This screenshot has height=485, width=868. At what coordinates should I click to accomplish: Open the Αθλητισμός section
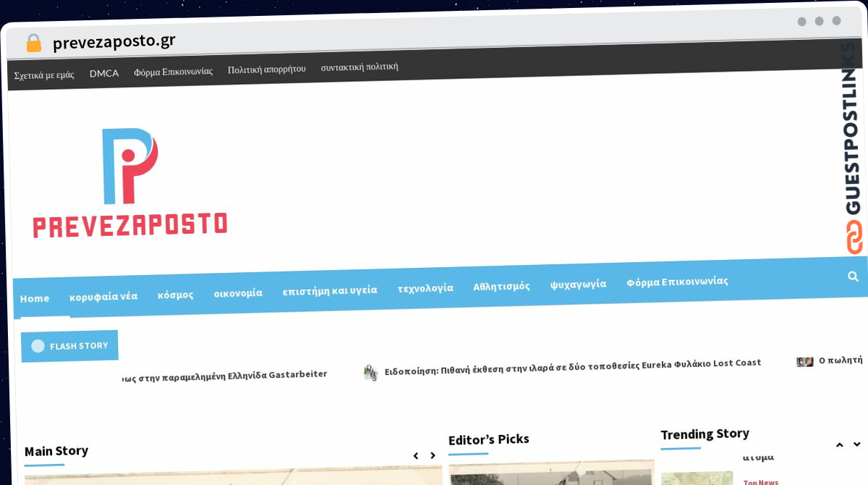[x=501, y=286]
